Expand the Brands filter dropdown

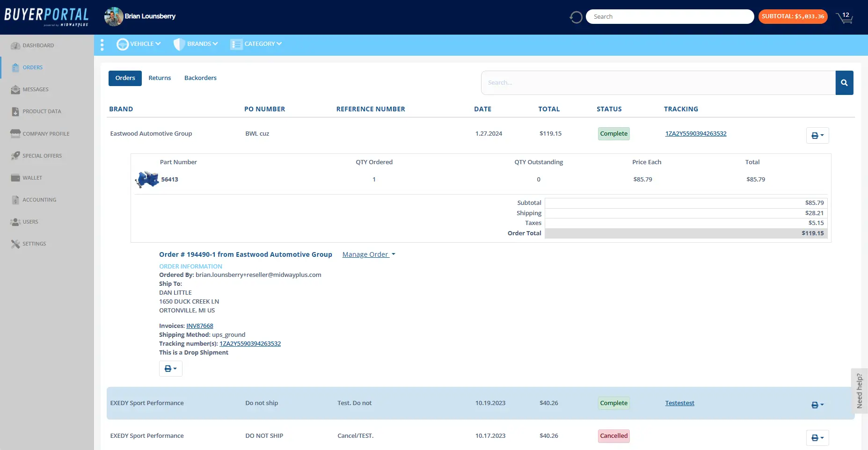[196, 44]
